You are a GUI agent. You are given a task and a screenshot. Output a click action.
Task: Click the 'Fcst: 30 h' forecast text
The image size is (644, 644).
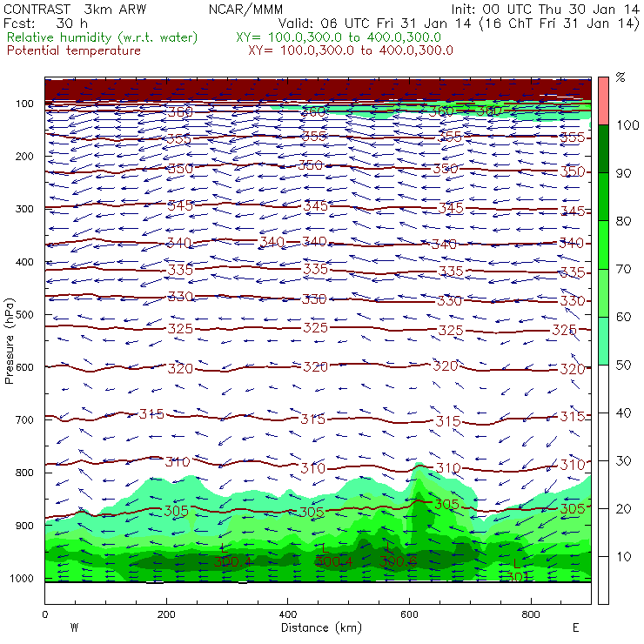[x=45, y=23]
